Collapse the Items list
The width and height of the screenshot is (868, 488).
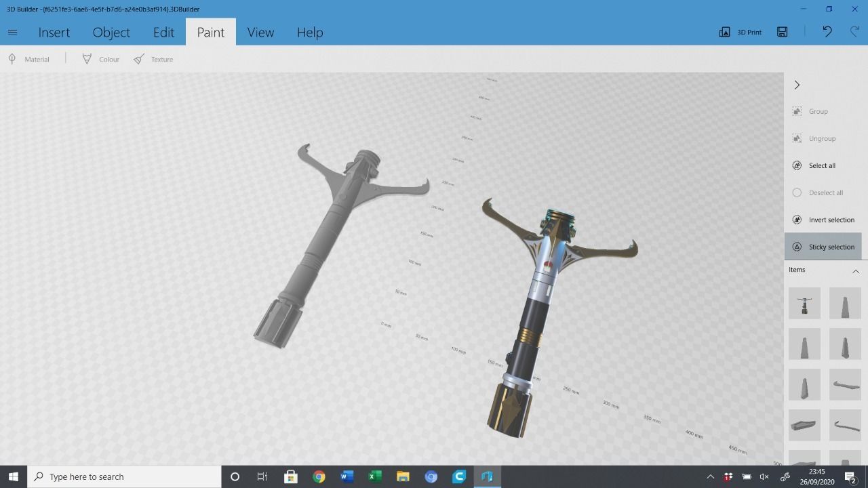pos(856,270)
